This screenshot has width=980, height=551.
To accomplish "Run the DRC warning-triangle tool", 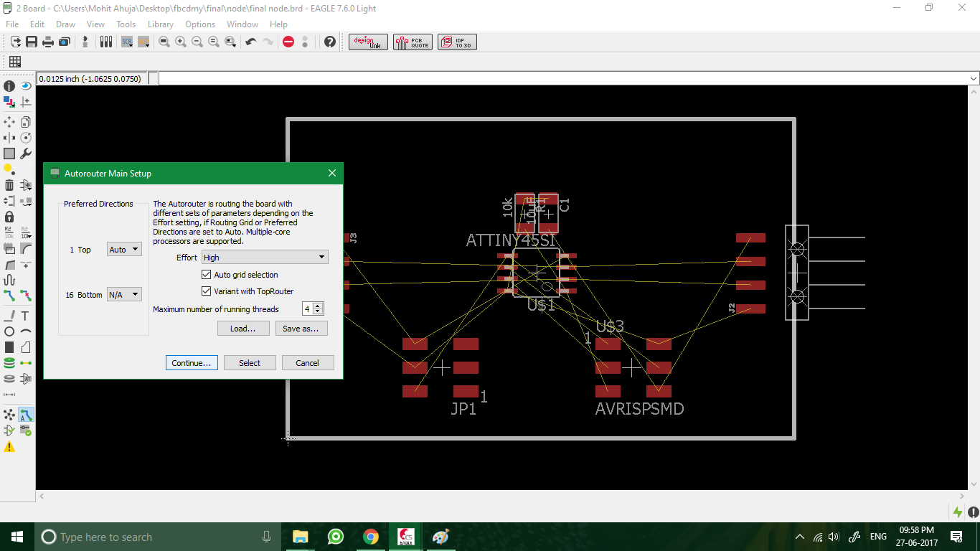I will pos(9,447).
